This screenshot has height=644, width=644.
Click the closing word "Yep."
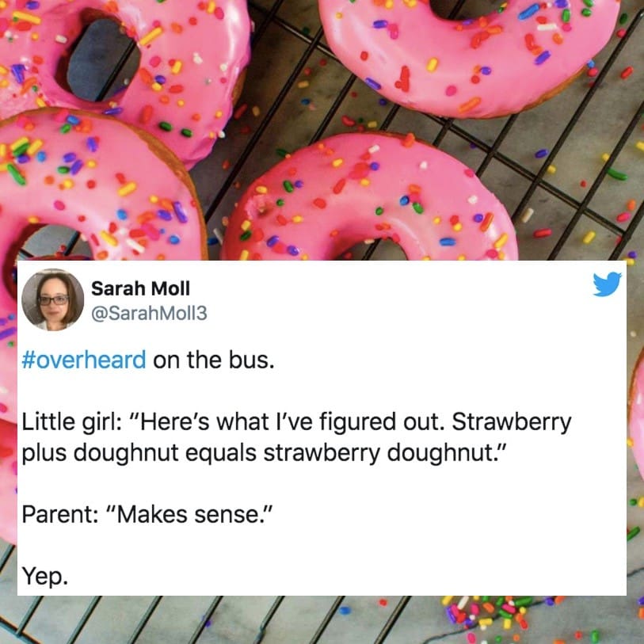45,576
